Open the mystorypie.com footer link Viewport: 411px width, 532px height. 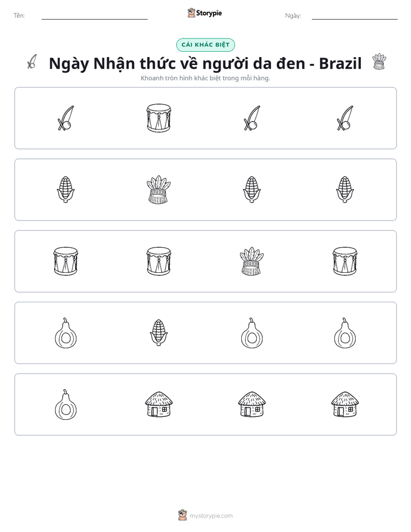click(x=211, y=516)
